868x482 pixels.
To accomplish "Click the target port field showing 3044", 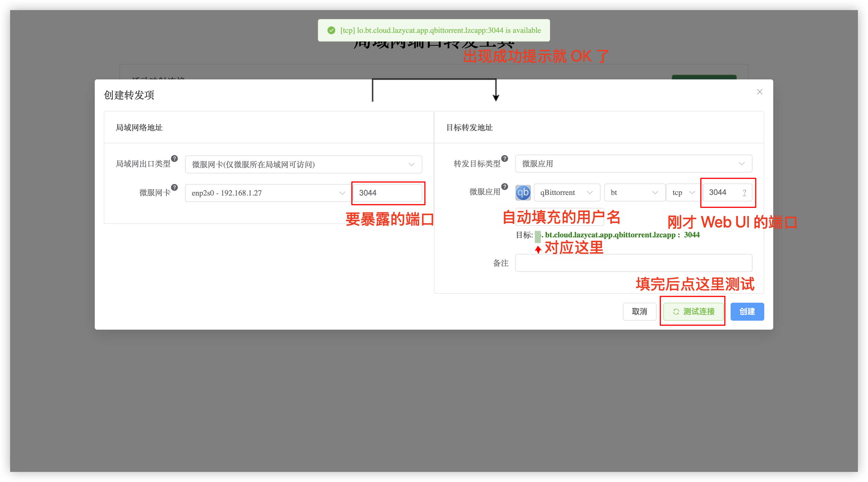I will pos(727,192).
